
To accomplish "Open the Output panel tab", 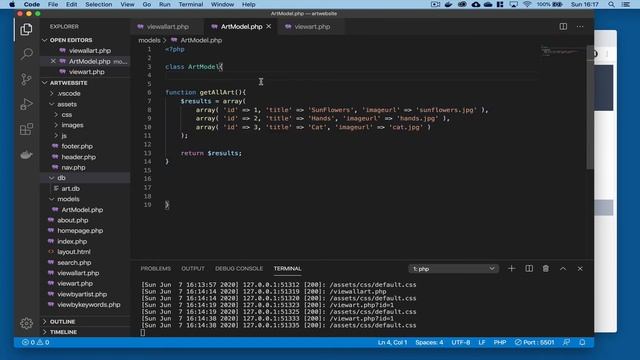I will [193, 269].
